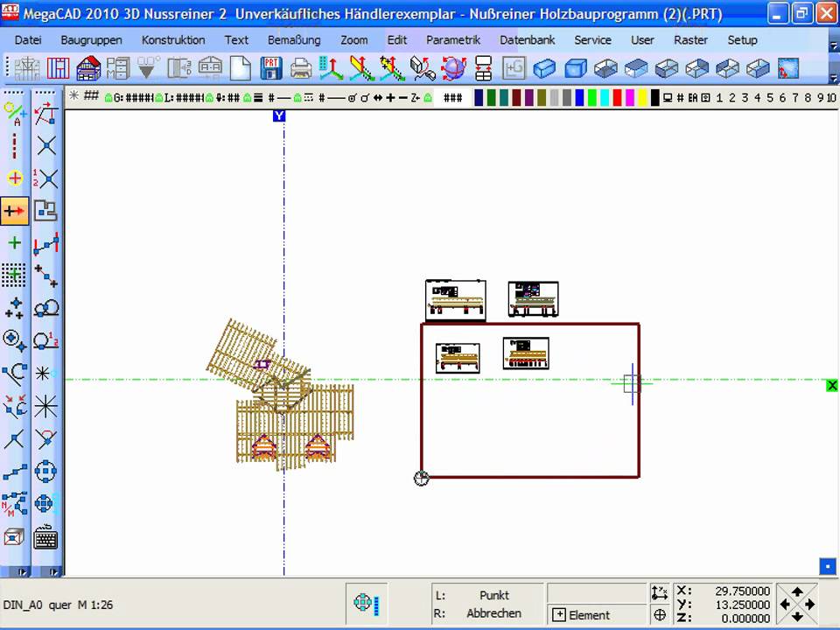Click the X coordinate value 29.750000
The width and height of the screenshot is (840, 630).
coord(742,591)
